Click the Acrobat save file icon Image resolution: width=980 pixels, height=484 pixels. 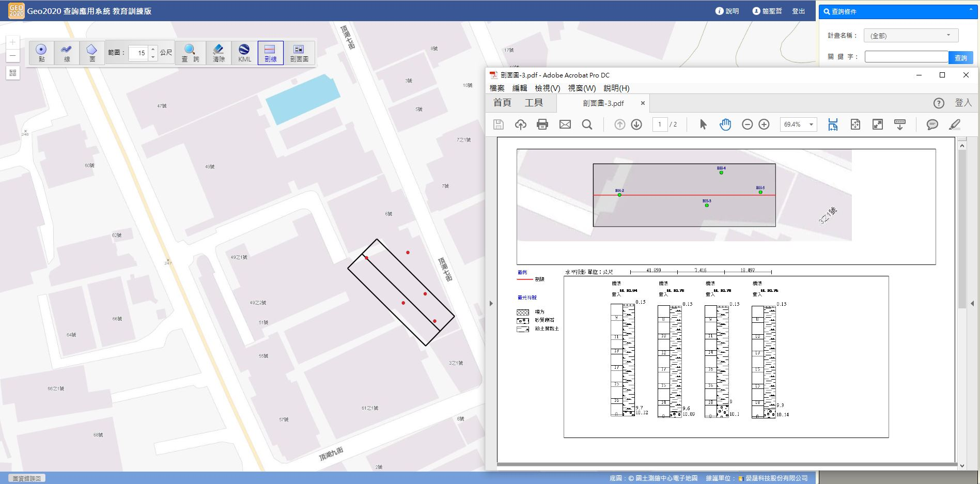click(x=499, y=124)
